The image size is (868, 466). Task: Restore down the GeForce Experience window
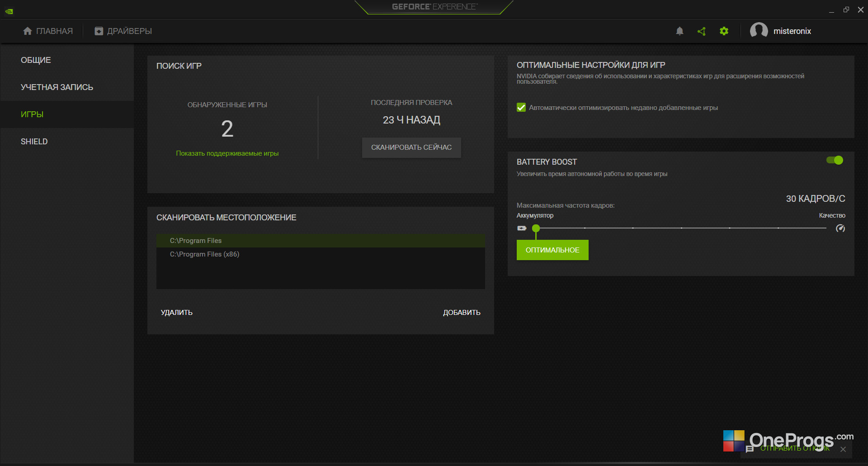click(846, 10)
